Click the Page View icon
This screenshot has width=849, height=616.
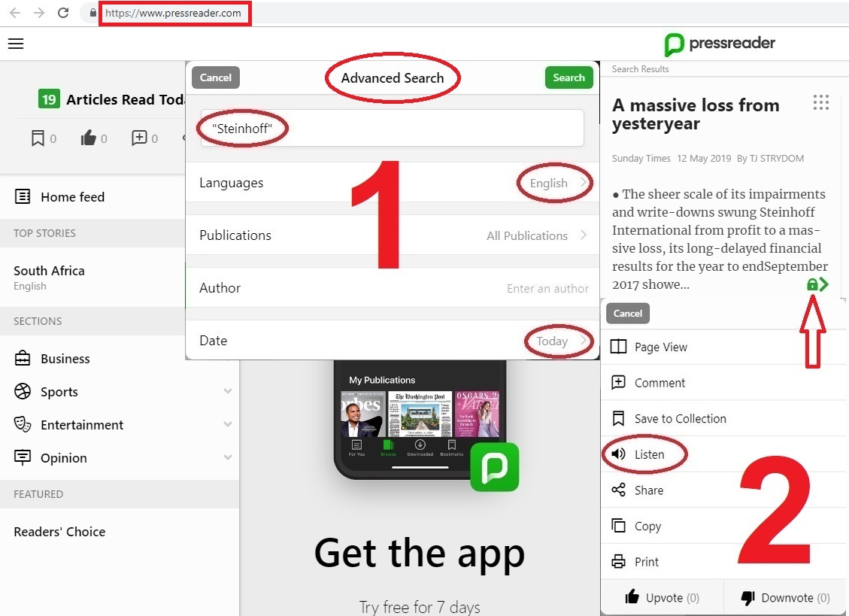click(618, 347)
